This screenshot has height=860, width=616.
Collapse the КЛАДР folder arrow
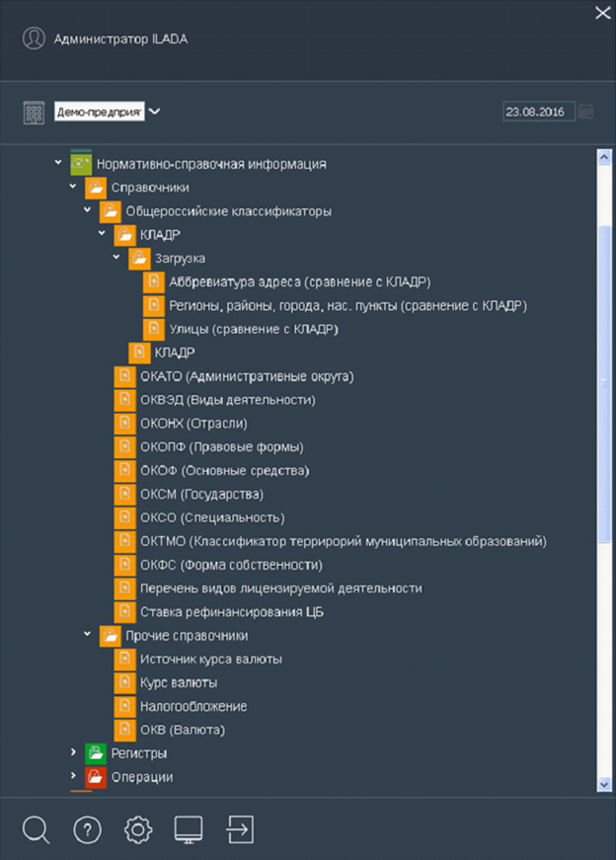102,233
